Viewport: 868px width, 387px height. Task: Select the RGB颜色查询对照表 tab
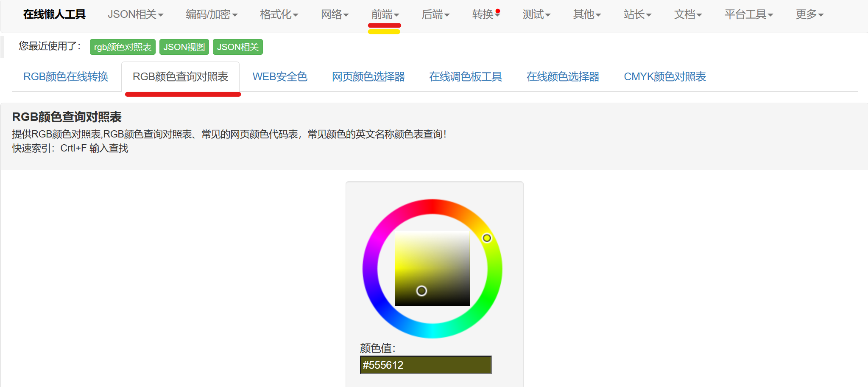[x=180, y=77]
